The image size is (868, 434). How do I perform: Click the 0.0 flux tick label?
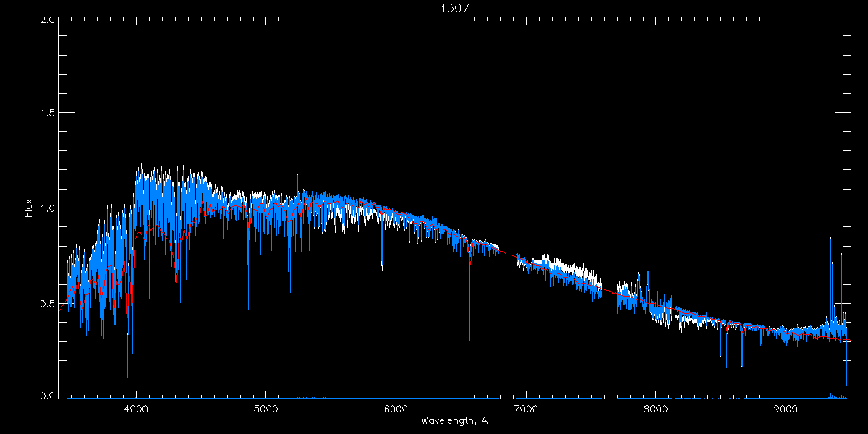coord(46,396)
